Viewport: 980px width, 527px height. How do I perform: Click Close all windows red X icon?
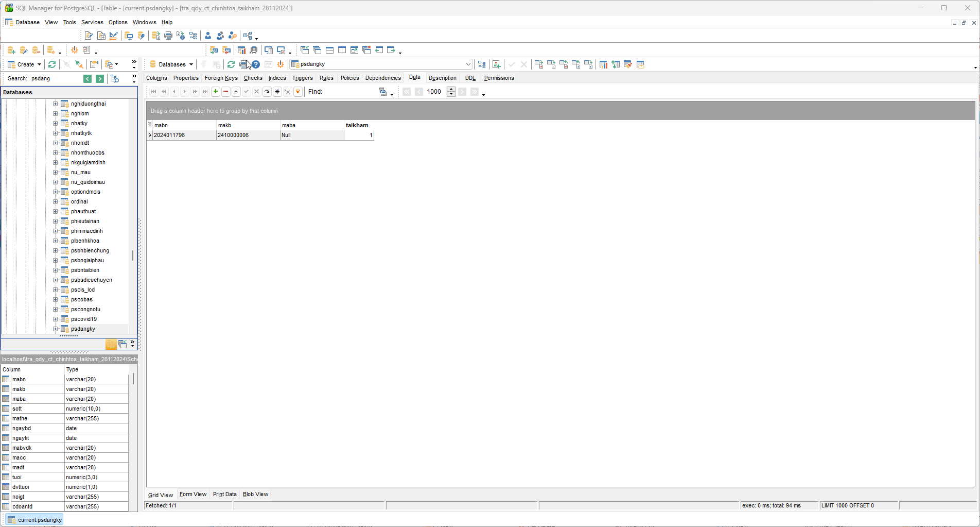[x=366, y=50]
